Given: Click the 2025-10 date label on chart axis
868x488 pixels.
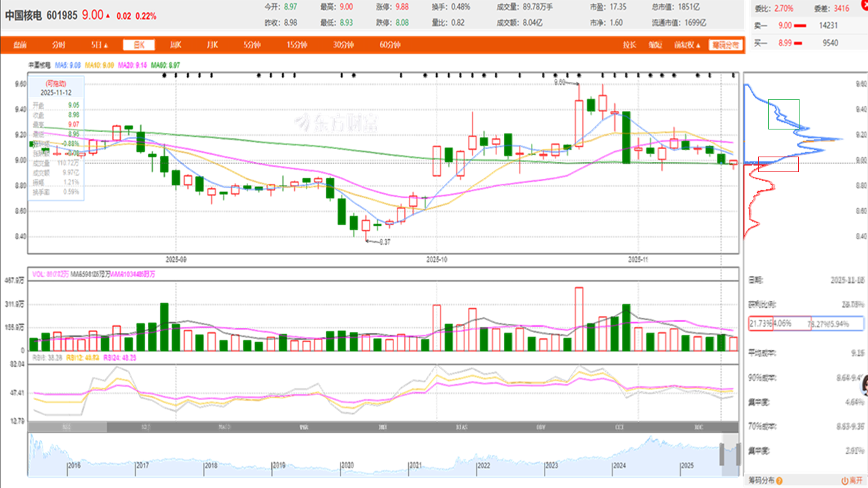Looking at the screenshot, I should pyautogui.click(x=437, y=259).
